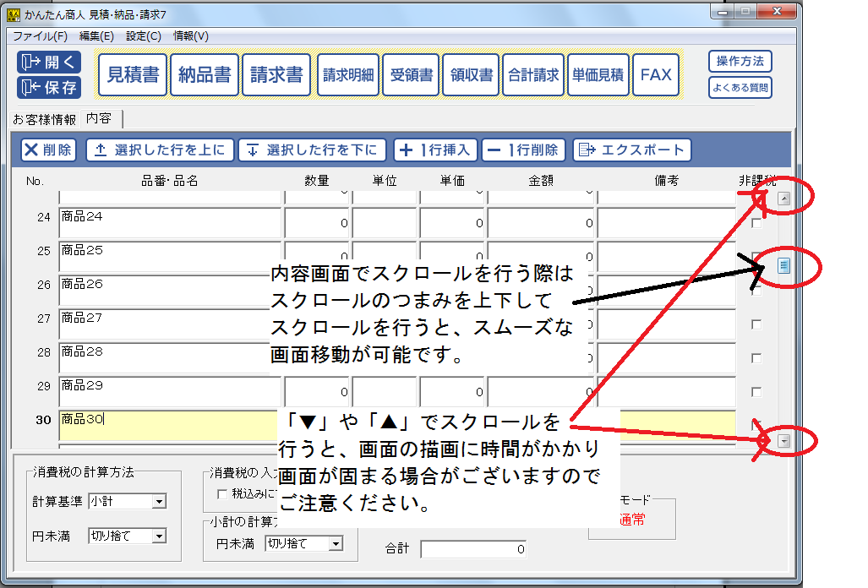The width and height of the screenshot is (868, 588).
Task: Click the scrollbar down arrow button
Action: (783, 441)
